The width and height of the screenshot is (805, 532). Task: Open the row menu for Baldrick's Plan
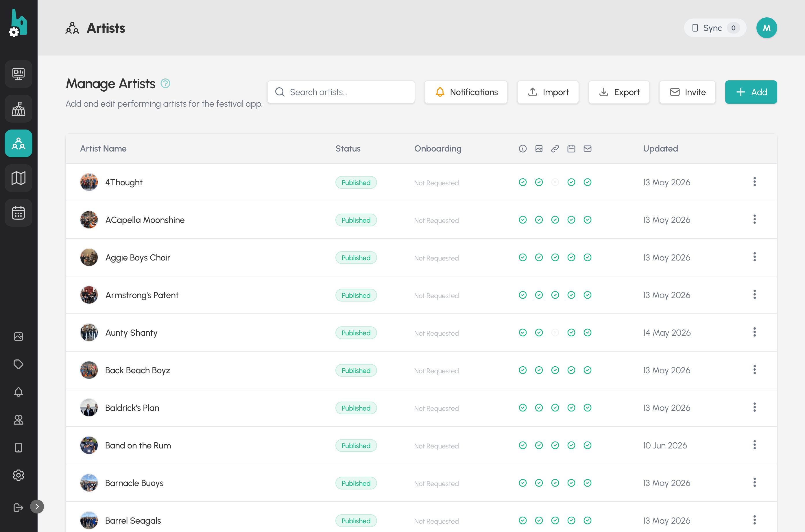tap(754, 407)
